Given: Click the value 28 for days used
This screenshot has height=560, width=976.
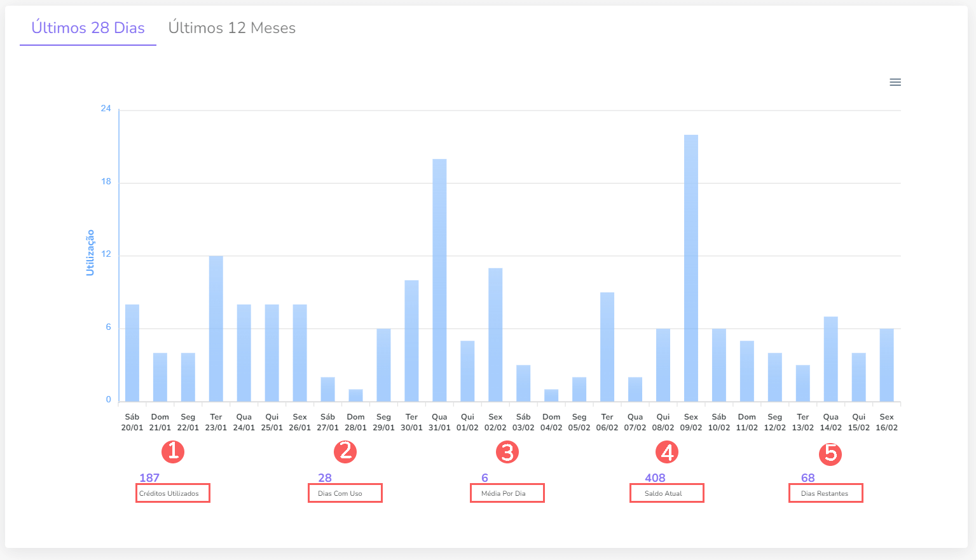Looking at the screenshot, I should click(325, 478).
